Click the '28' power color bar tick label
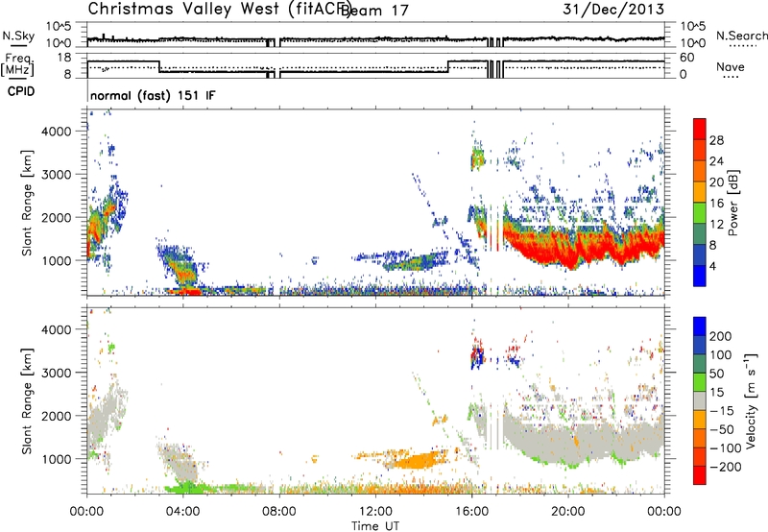 [716, 140]
